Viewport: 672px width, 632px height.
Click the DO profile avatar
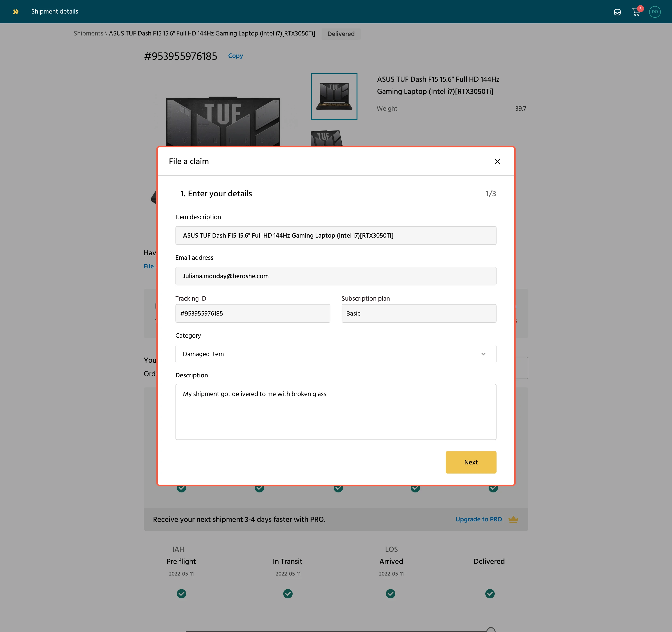click(x=654, y=11)
